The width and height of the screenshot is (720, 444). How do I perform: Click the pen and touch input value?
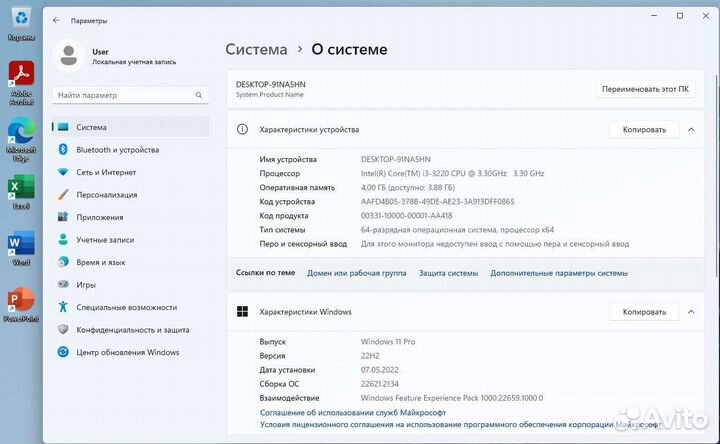coord(495,244)
